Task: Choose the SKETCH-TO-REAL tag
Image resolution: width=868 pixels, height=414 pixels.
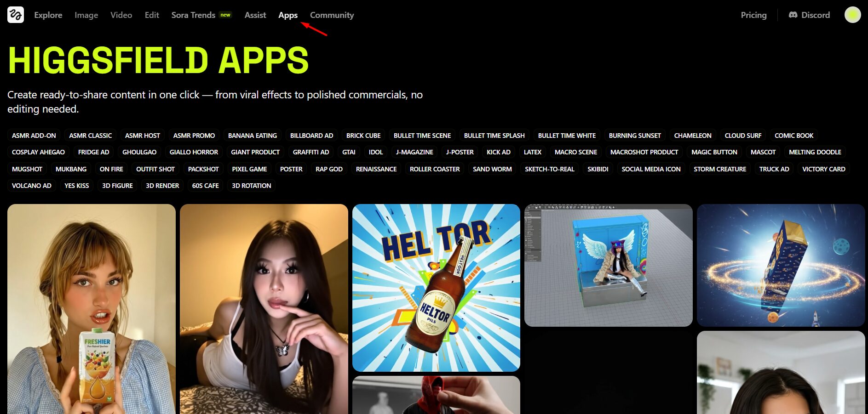Action: [549, 169]
